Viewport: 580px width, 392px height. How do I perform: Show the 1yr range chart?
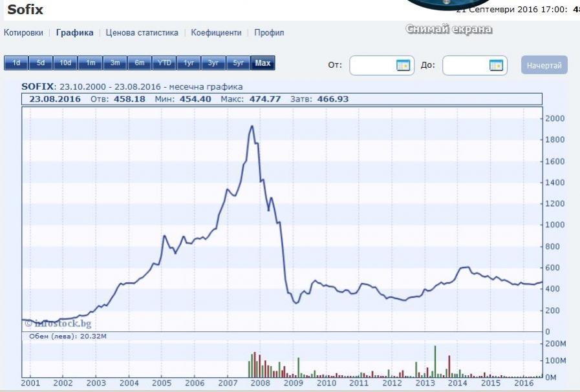pos(189,63)
